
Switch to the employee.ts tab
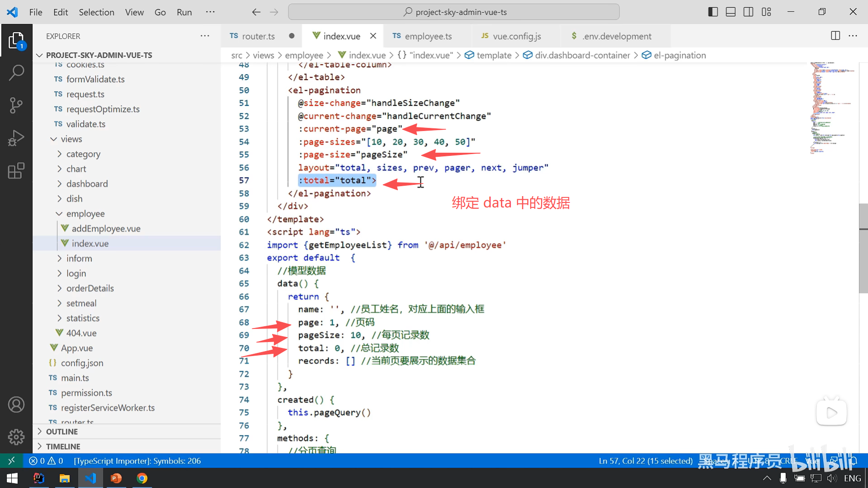tap(428, 36)
